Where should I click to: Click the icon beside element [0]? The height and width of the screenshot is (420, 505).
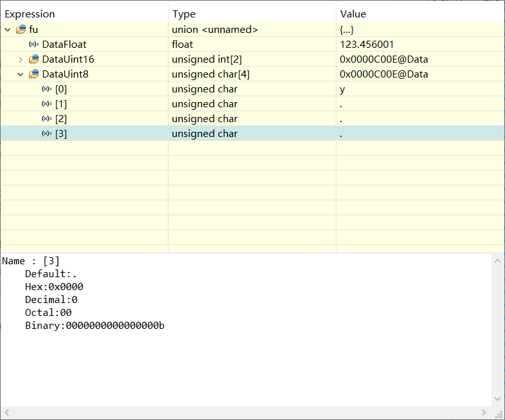46,89
